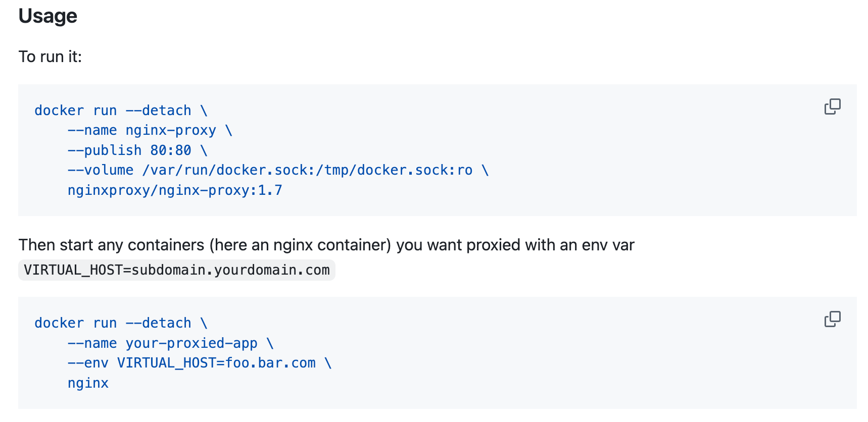Image resolution: width=868 pixels, height=422 pixels.
Task: Click the VIRTUAL_HOST=foo.bar.com value
Action: click(216, 363)
